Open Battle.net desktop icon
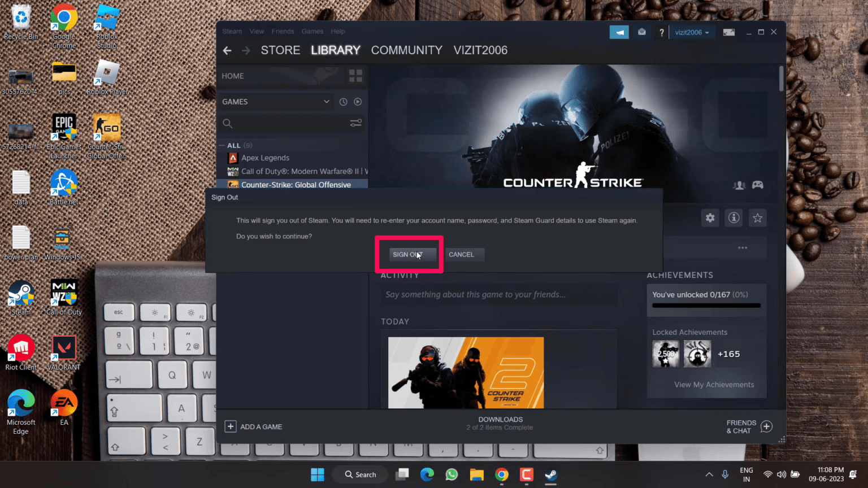The image size is (868, 488). pyautogui.click(x=64, y=187)
